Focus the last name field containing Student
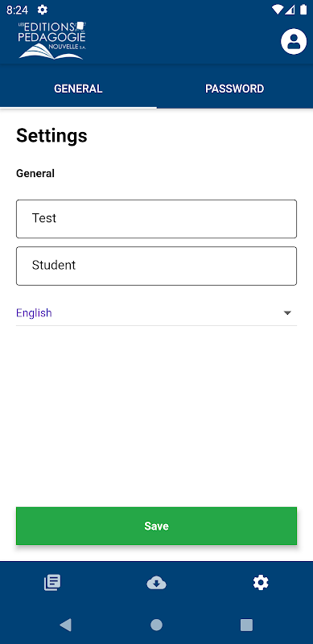Screen dimensions: 313x644 pos(156,266)
